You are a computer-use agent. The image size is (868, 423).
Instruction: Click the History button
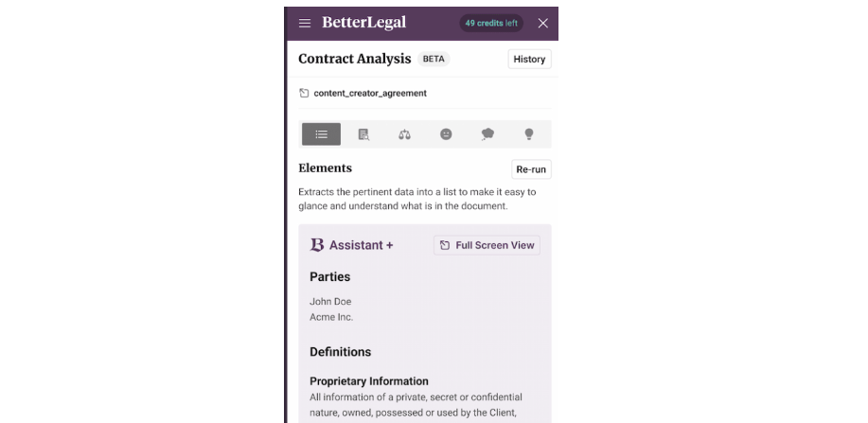click(x=529, y=60)
